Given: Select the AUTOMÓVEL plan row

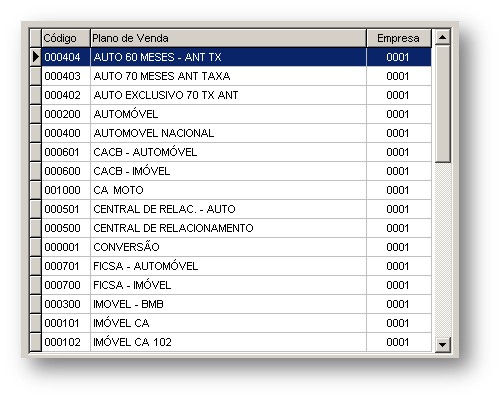Looking at the screenshot, I should pos(236,114).
